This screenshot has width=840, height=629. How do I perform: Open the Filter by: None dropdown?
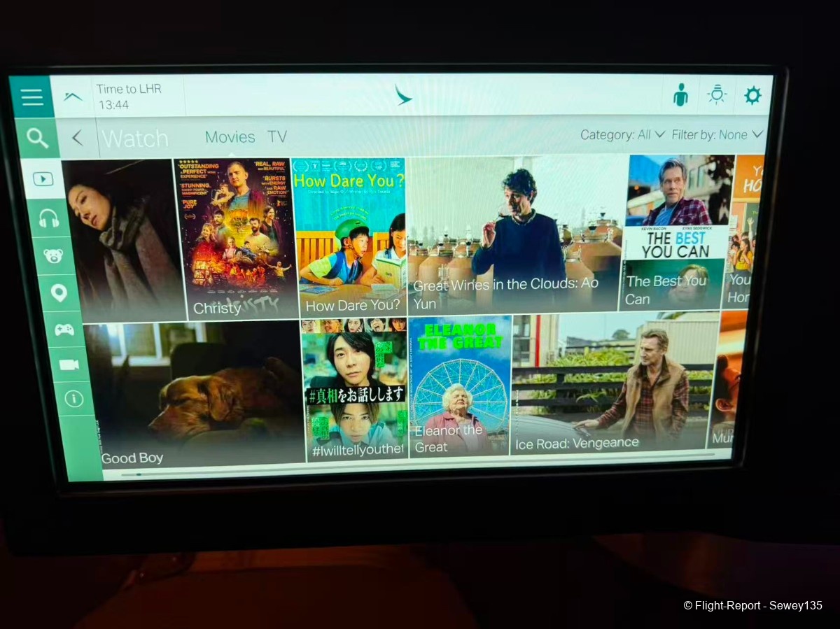point(716,135)
